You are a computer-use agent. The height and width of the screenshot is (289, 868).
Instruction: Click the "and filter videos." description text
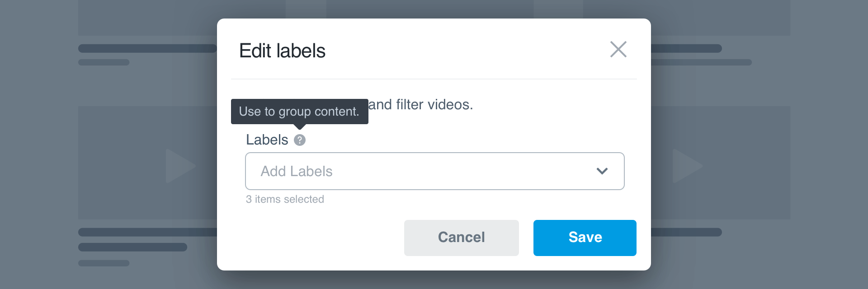[420, 105]
